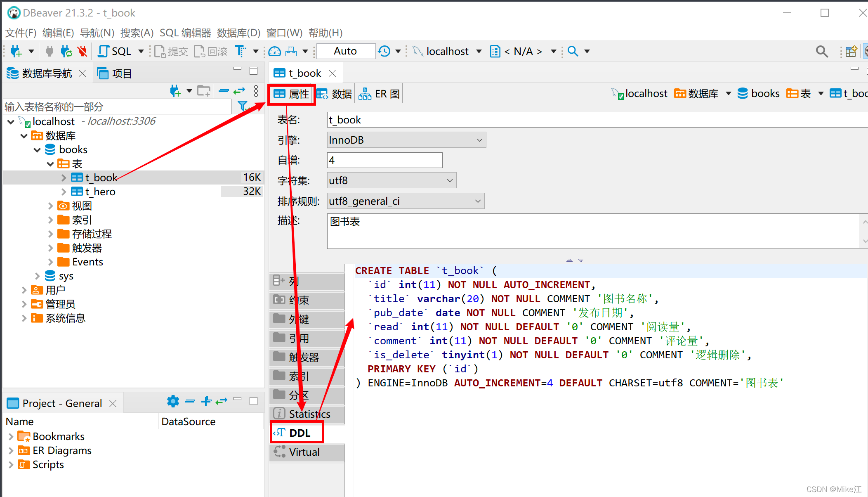Viewport: 868px width, 497px height.
Task: Open the 帮助(H) menu
Action: (325, 33)
